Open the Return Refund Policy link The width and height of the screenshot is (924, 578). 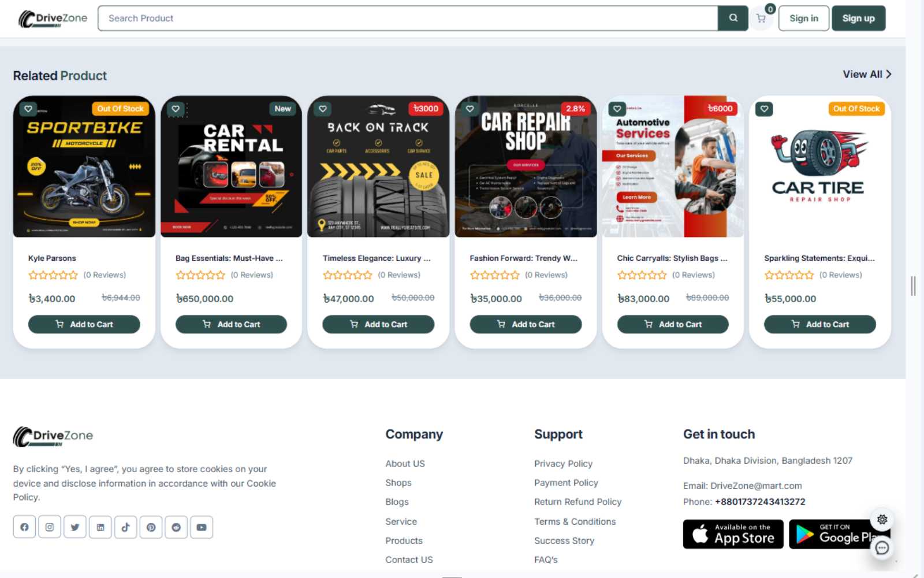pos(577,502)
